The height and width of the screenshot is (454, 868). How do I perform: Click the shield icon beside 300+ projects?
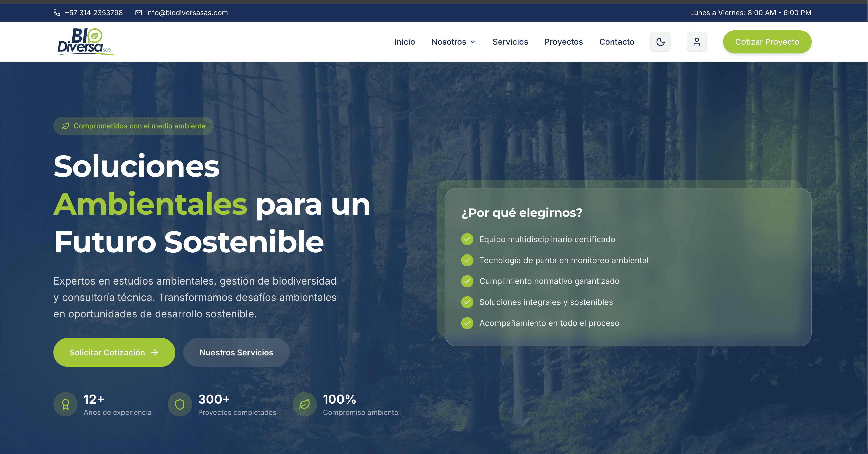click(x=180, y=404)
